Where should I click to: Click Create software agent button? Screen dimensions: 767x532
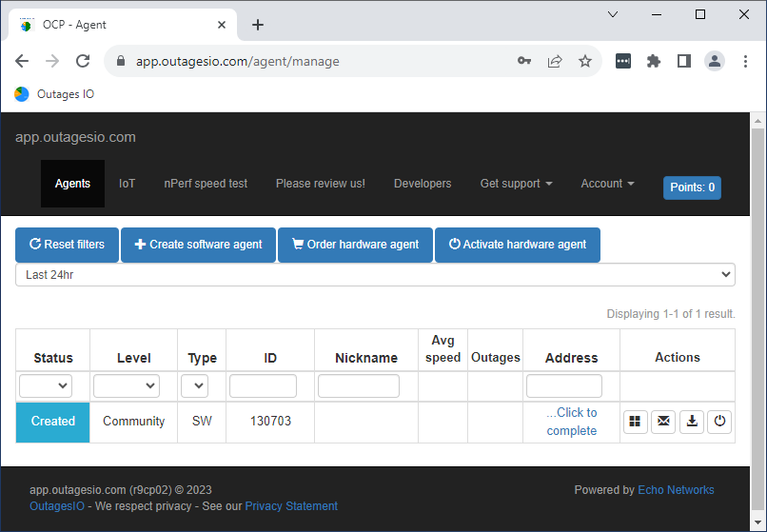tap(199, 245)
